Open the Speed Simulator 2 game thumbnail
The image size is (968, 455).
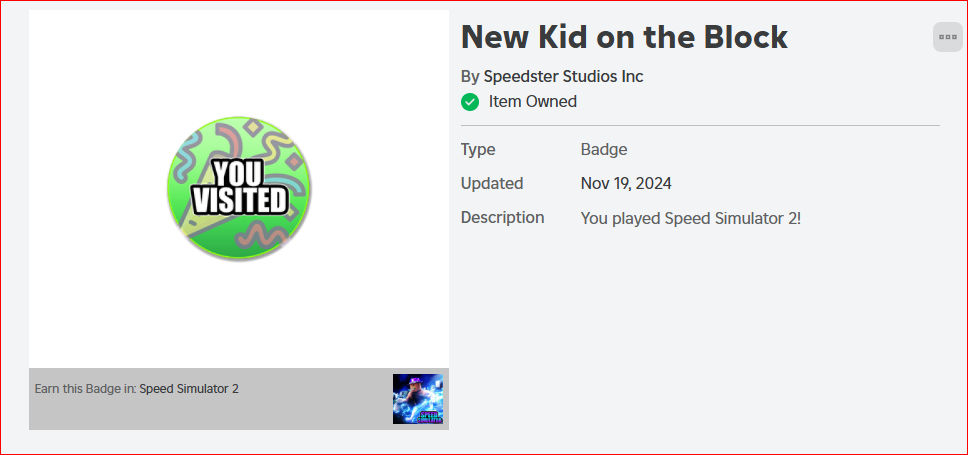[418, 399]
